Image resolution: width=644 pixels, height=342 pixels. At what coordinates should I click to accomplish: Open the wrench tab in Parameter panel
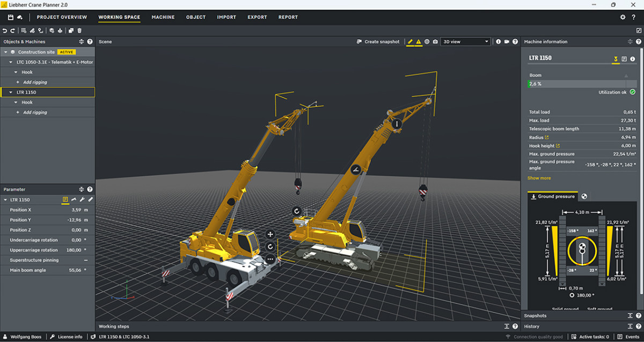coord(82,199)
